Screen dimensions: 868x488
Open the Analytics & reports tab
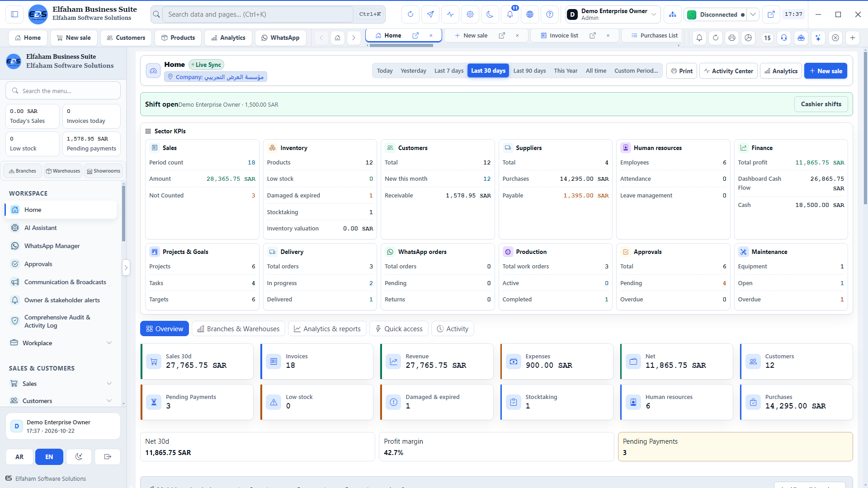[327, 329]
